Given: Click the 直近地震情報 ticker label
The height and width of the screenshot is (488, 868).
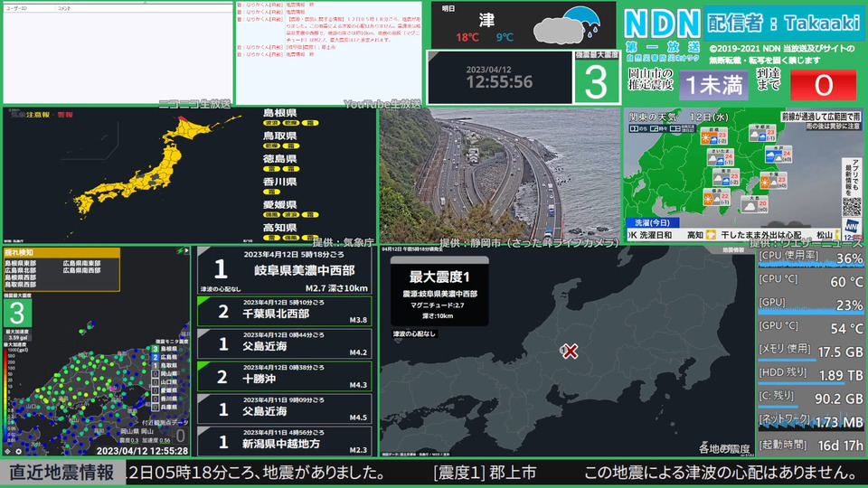Looking at the screenshot, I should (x=62, y=473).
